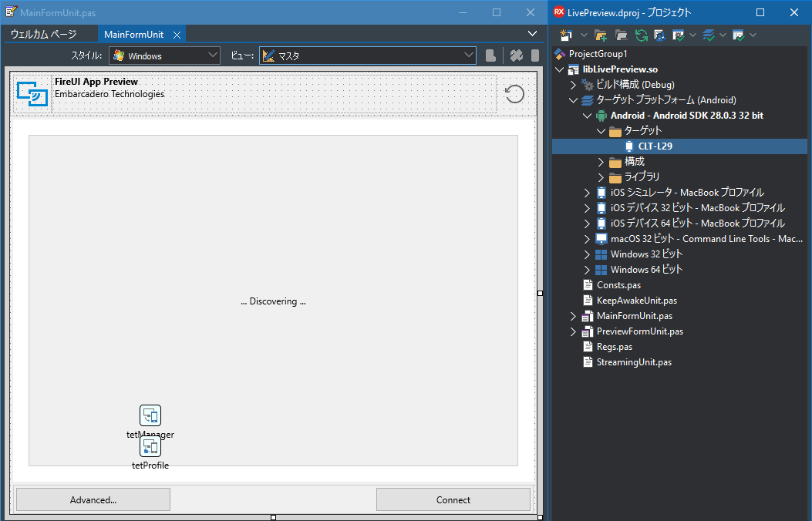Click the blue layers with green check icon
The width and height of the screenshot is (812, 521).
pyautogui.click(x=709, y=35)
